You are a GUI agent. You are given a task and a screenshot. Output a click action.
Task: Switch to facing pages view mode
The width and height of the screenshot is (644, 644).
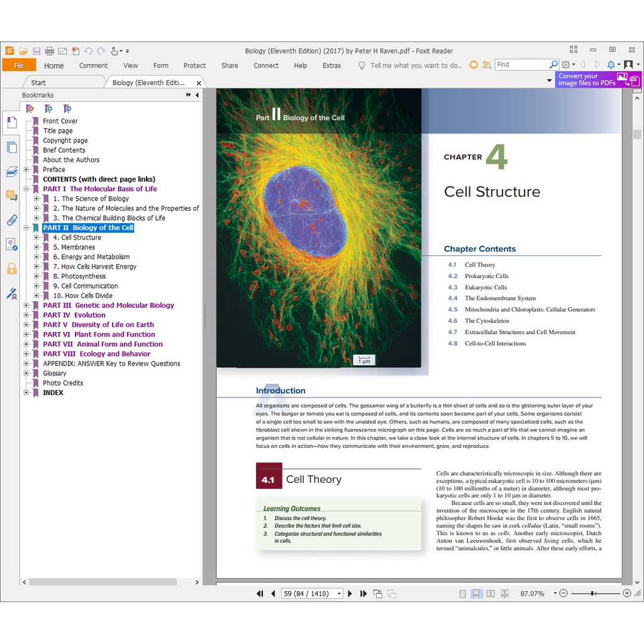coord(491,593)
